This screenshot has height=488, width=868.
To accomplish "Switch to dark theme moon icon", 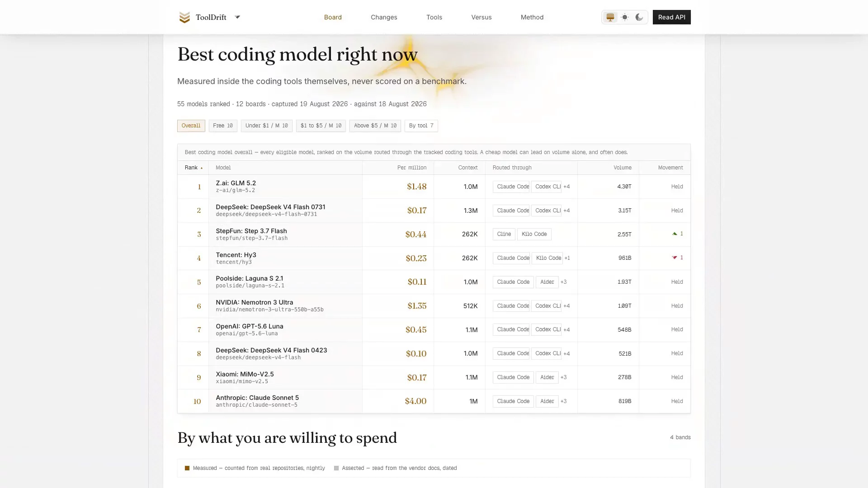I will (639, 17).
